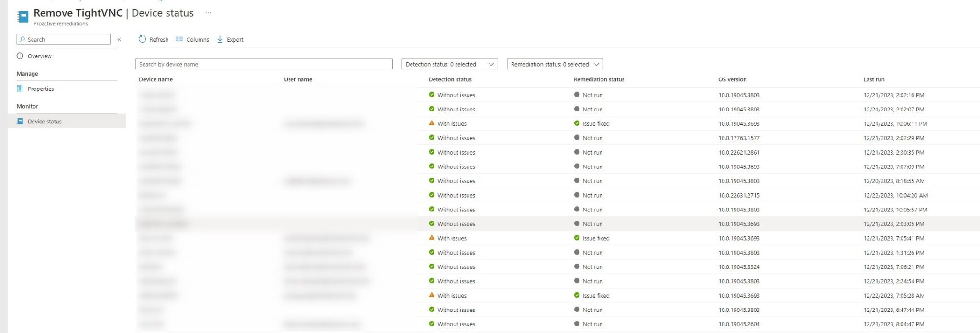Open the Remediation status filter dropdown
980x333 pixels.
pyautogui.click(x=555, y=64)
